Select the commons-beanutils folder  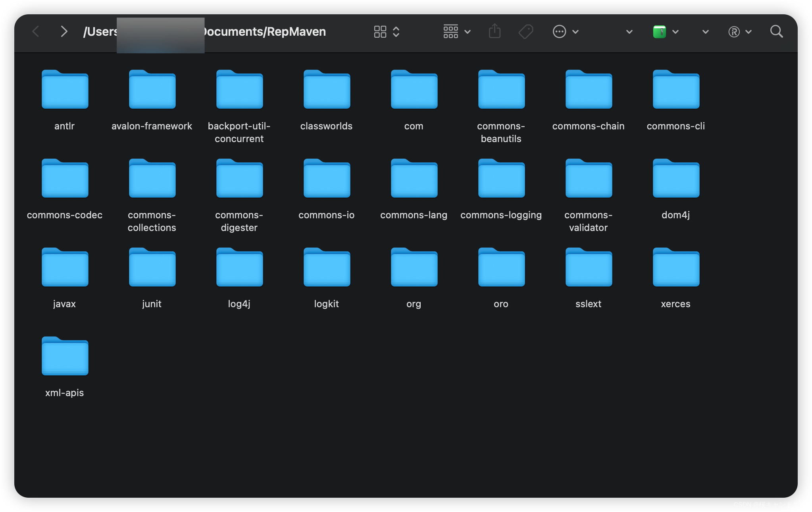coord(502,89)
